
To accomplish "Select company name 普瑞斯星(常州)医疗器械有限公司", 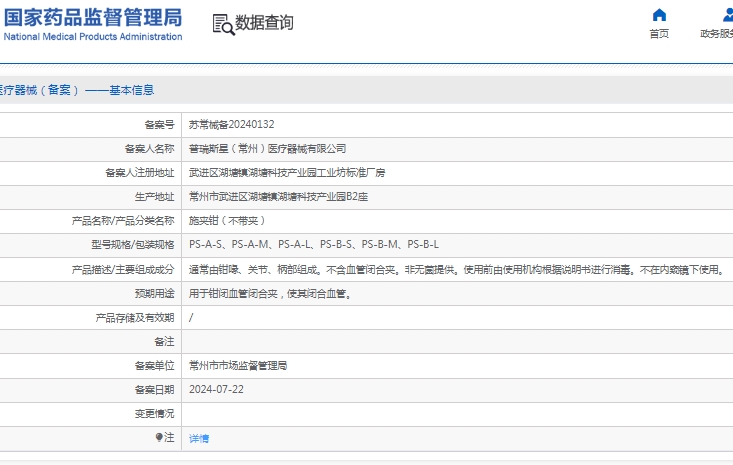I will 267,149.
